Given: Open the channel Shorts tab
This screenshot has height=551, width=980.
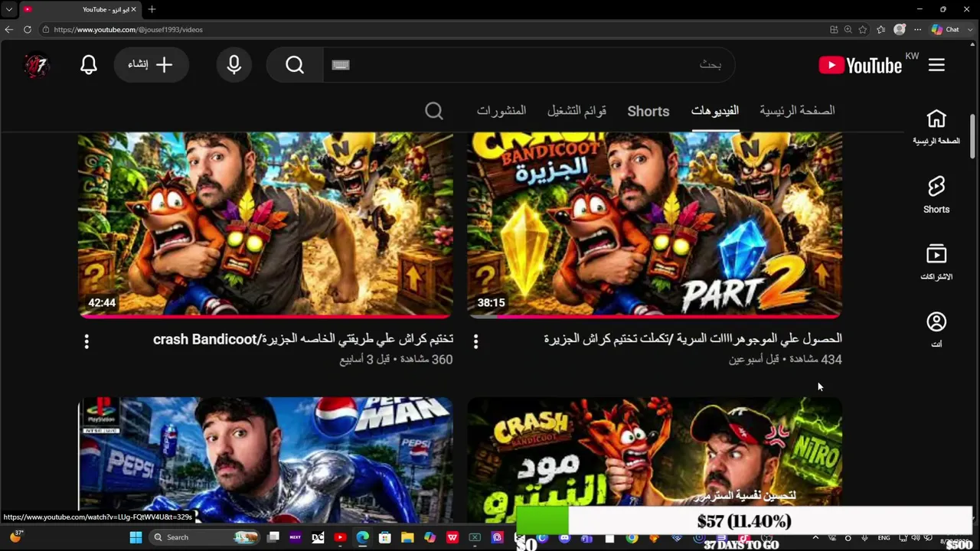Looking at the screenshot, I should (x=648, y=111).
